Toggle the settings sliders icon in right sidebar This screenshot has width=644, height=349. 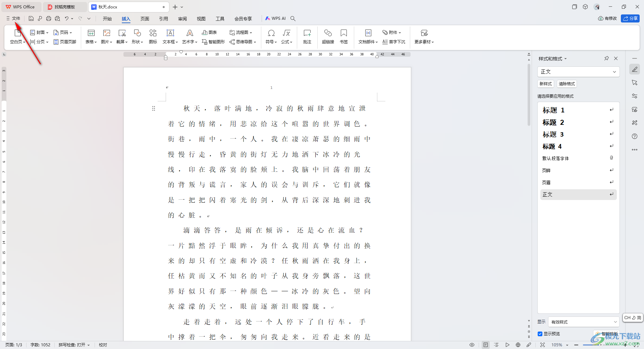[x=635, y=96]
